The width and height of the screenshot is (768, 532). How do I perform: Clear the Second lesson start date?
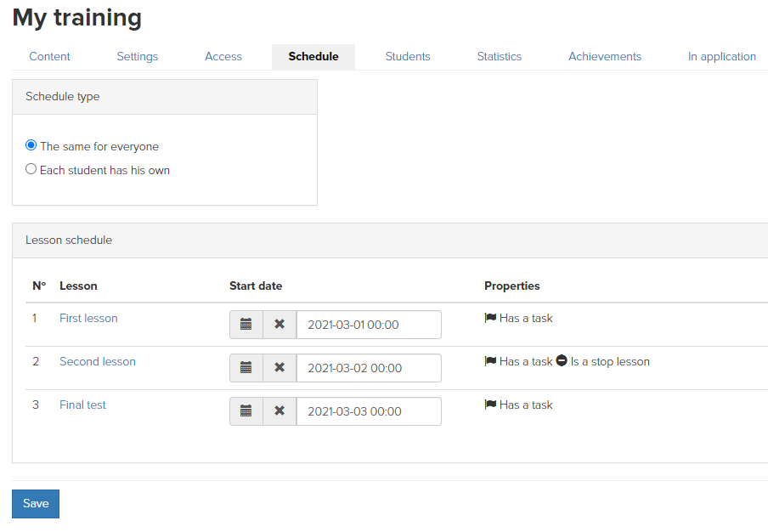pos(280,368)
